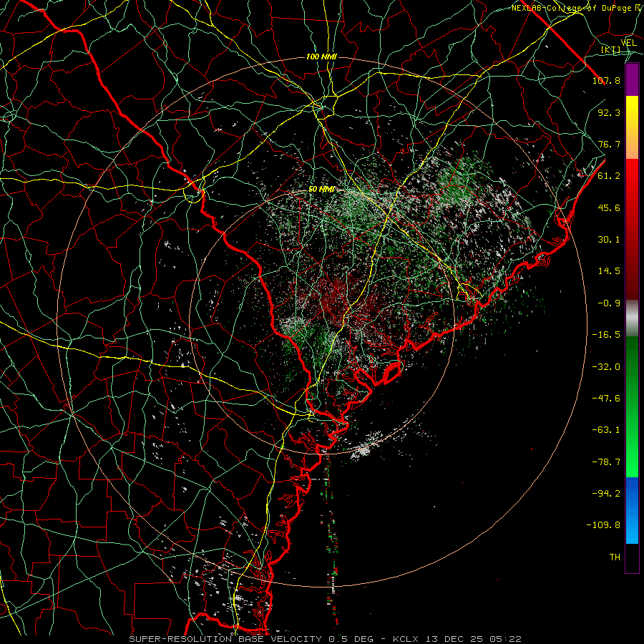Click the -16.5 velocity scale label

coord(606,335)
